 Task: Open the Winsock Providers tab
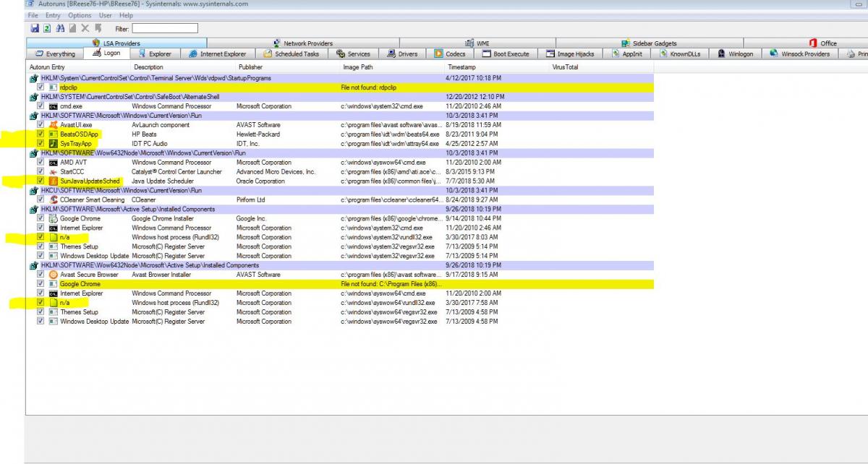[x=800, y=54]
